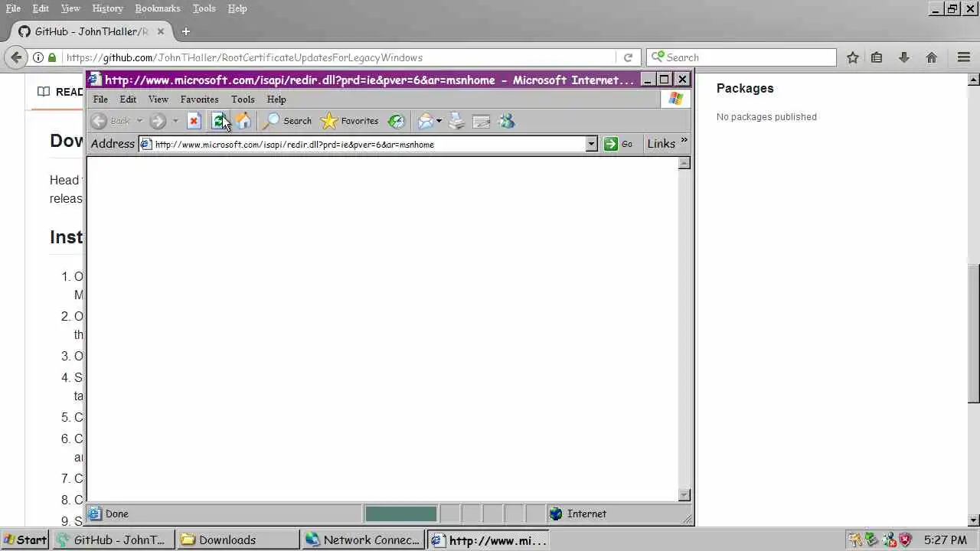The width and height of the screenshot is (980, 551).
Task: Switch to Downloads folder taskbar button
Action: click(239, 540)
